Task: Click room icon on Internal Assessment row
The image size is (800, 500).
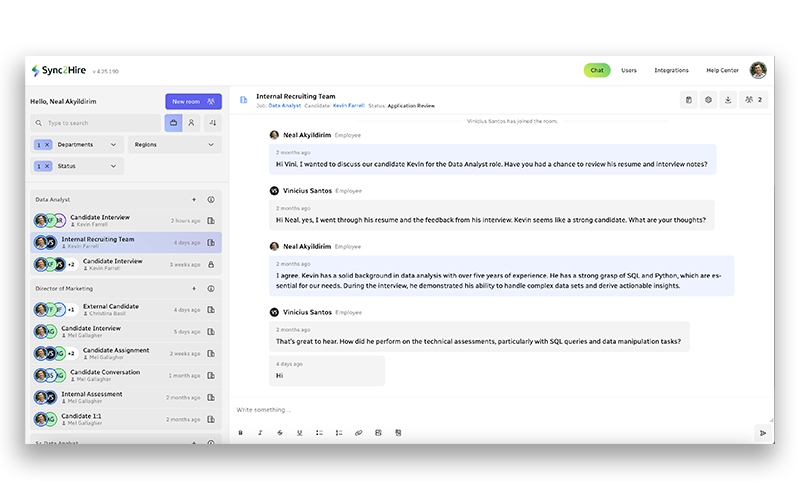Action: (211, 397)
